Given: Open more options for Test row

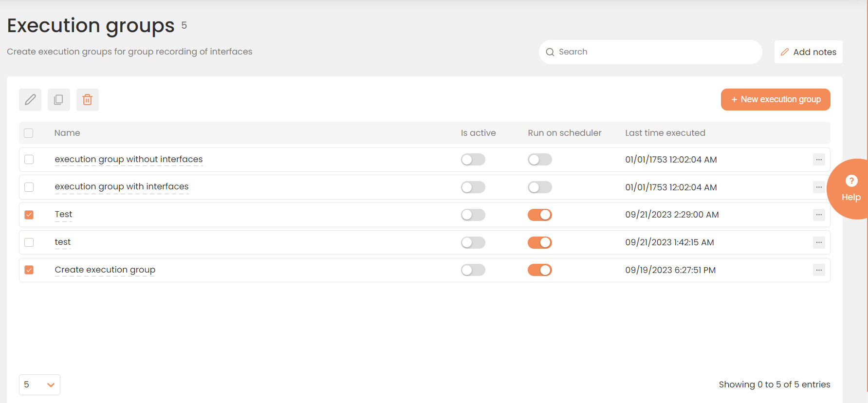Looking at the screenshot, I should point(819,215).
